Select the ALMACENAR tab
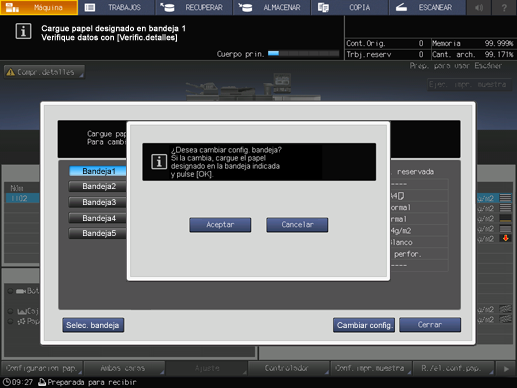 272,7
